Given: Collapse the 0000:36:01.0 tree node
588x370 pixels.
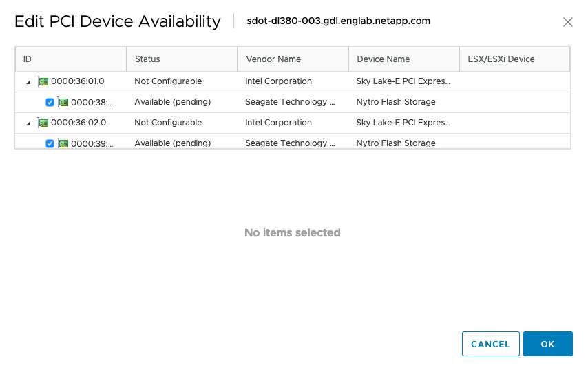Looking at the screenshot, I should tap(28, 82).
